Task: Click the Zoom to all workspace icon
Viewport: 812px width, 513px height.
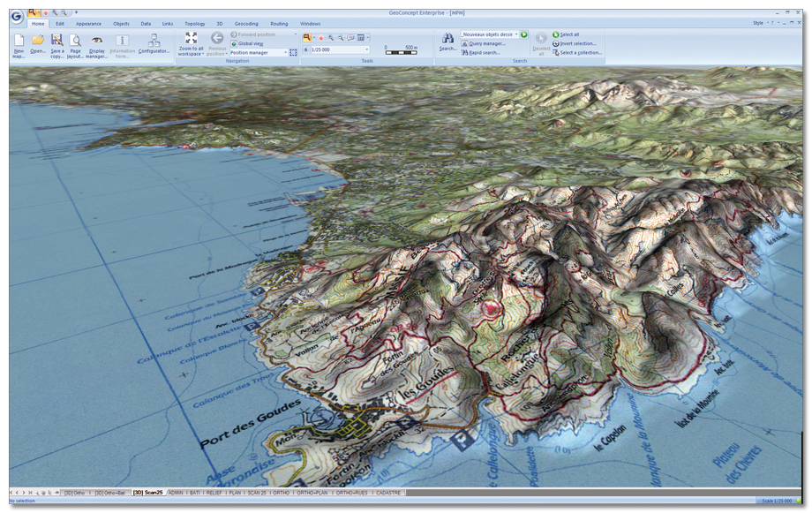Action: pyautogui.click(x=191, y=38)
